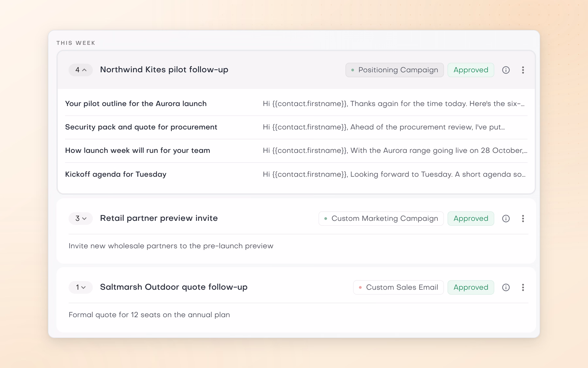Click description 'Invite new wholesale partners' text
588x368 pixels.
pyautogui.click(x=171, y=246)
